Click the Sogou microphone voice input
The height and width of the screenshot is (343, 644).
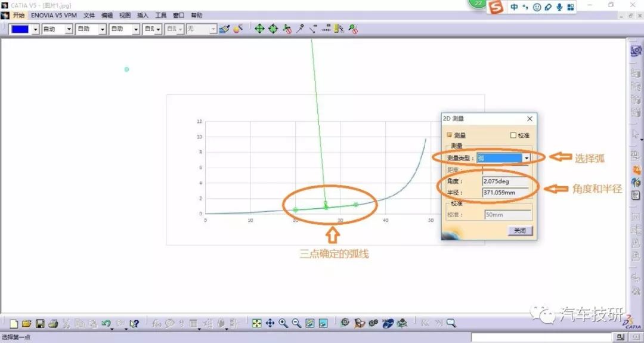559,7
